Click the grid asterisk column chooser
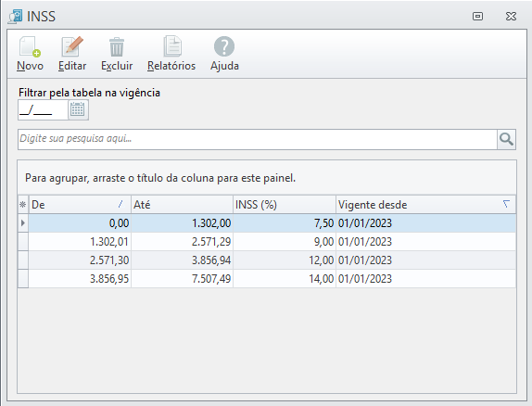532x406 pixels. [23, 204]
